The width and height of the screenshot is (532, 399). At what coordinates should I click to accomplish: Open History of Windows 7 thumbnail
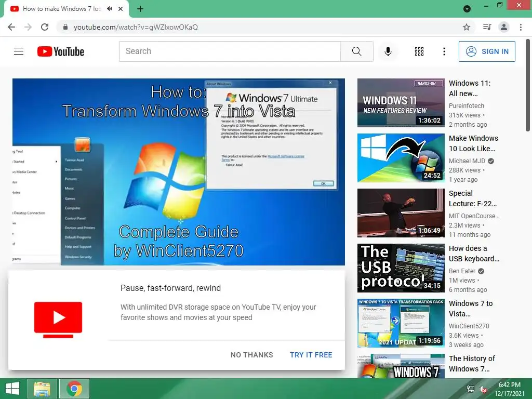[401, 366]
